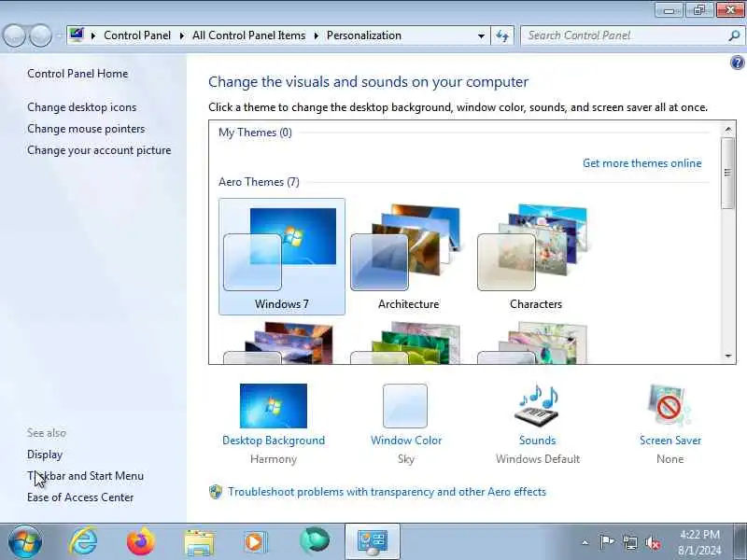The image size is (747, 560).
Task: Click Control Panel in the breadcrumb
Action: click(x=137, y=35)
